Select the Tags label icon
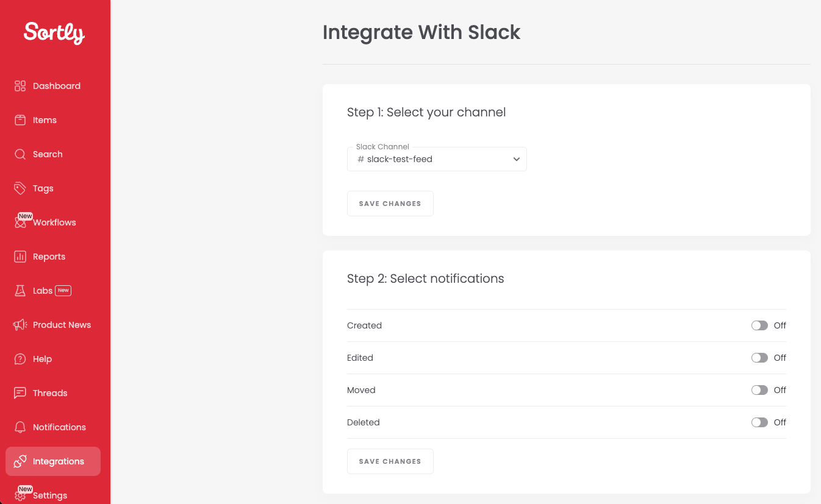 20,188
